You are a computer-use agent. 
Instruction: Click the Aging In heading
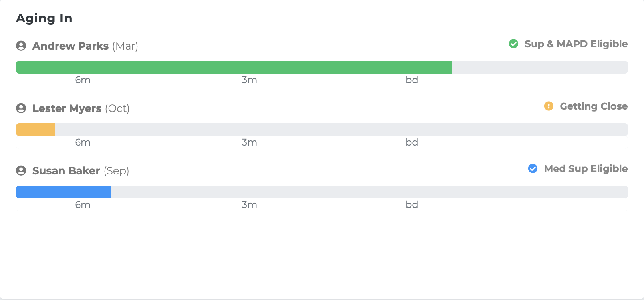point(44,18)
